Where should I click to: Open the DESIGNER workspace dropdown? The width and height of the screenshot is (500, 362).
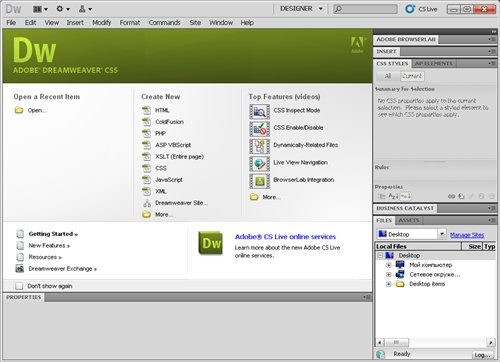click(x=301, y=9)
